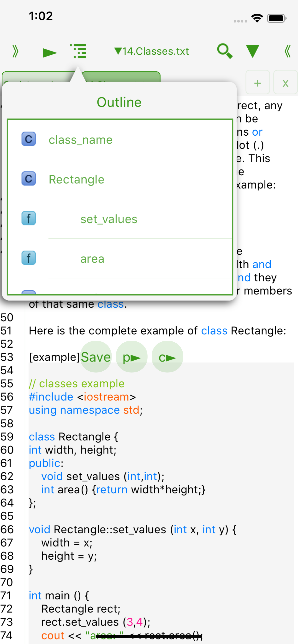
Task: Tap the search magnifier icon
Action: coord(224,51)
